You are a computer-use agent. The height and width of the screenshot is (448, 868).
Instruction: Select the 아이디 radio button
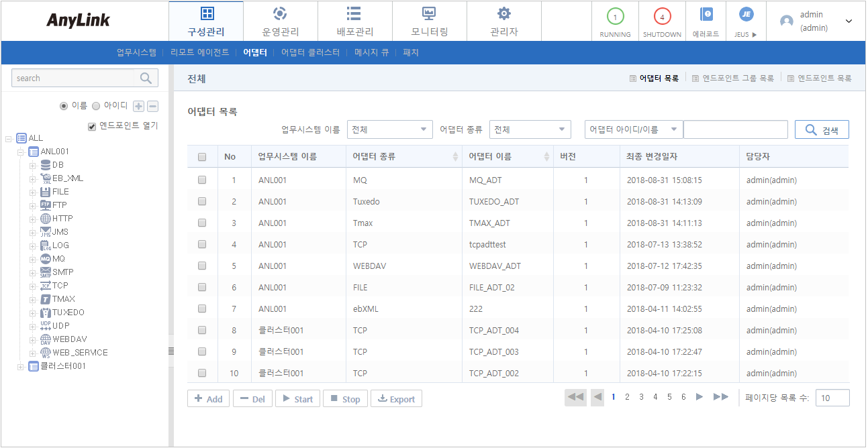pyautogui.click(x=96, y=106)
